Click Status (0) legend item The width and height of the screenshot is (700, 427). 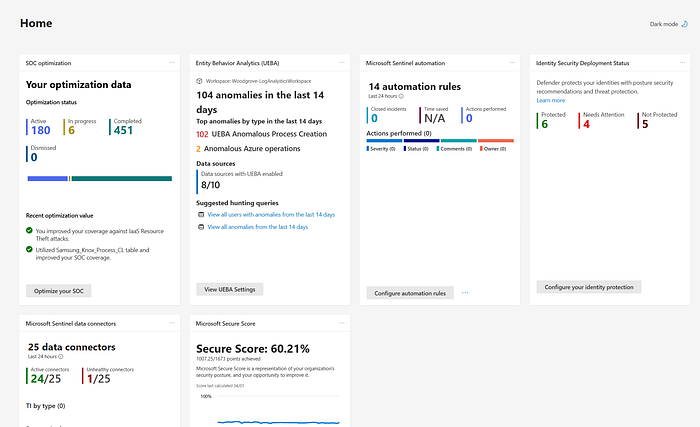pos(416,149)
